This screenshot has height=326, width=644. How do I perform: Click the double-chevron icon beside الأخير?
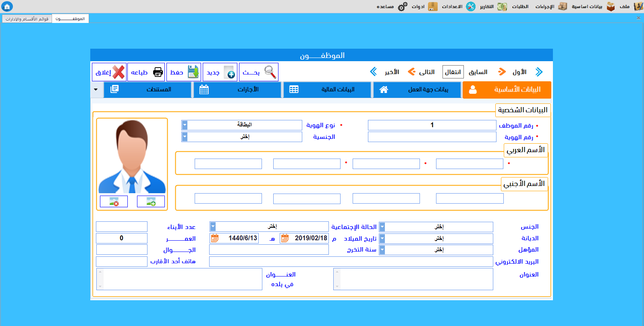pyautogui.click(x=373, y=72)
